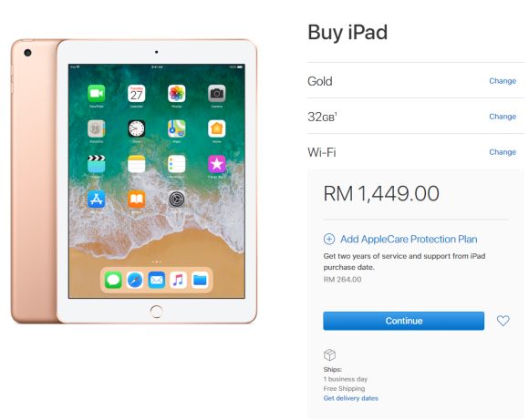
Task: Click the FaceTime icon on iPad screen
Action: point(96,93)
